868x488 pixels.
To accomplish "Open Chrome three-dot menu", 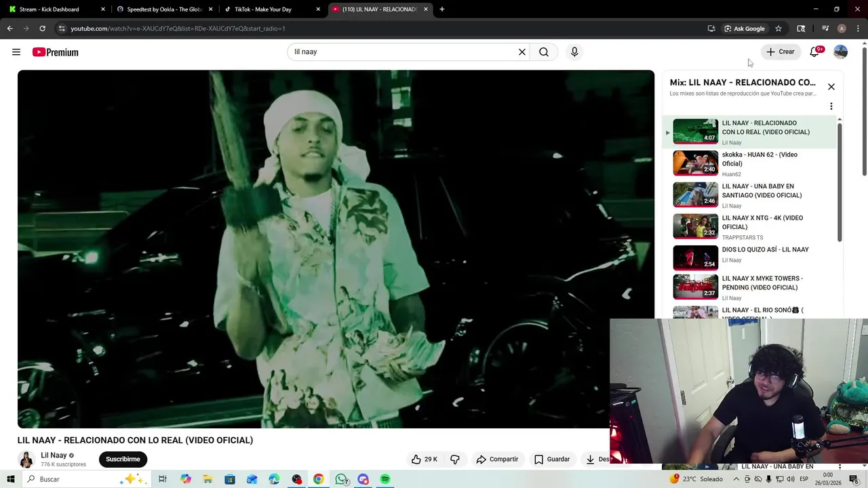I will click(x=858, y=28).
